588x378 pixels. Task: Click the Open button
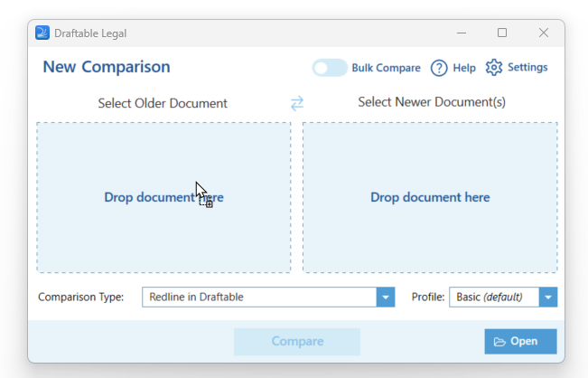coord(520,341)
